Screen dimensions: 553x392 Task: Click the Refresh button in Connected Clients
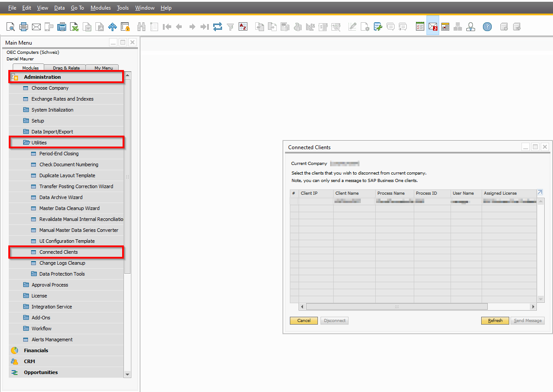click(x=495, y=321)
